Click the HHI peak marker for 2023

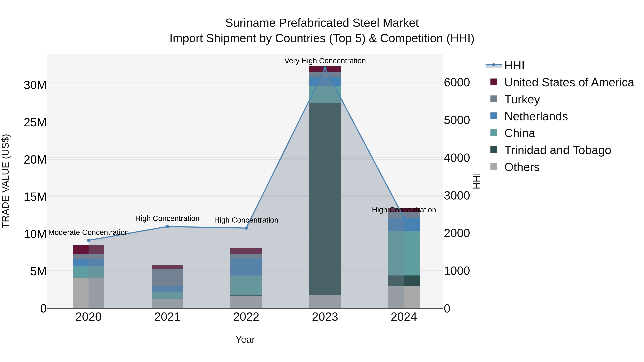point(325,68)
